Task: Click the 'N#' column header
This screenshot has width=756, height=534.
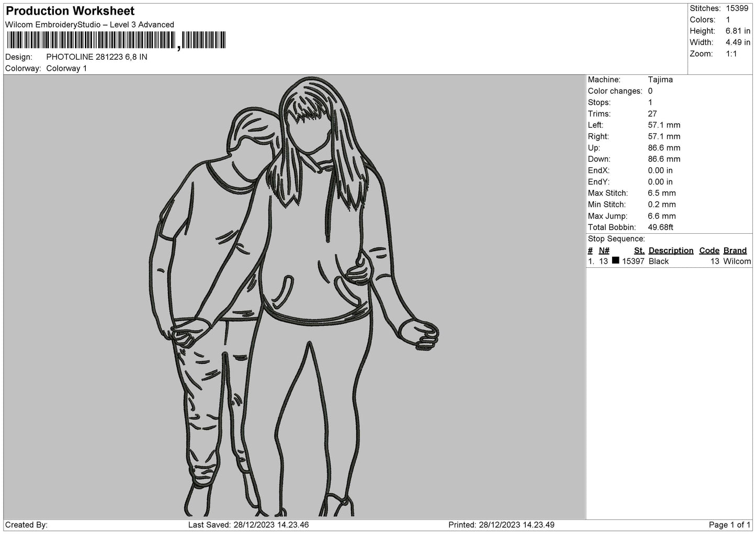Action: click(604, 251)
